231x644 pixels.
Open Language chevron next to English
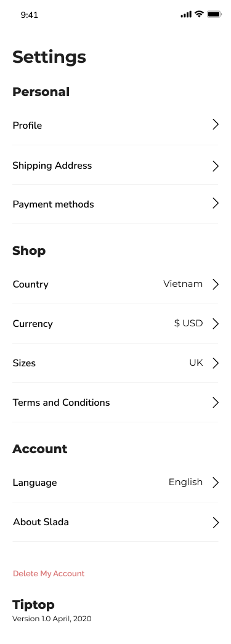pos(216,483)
